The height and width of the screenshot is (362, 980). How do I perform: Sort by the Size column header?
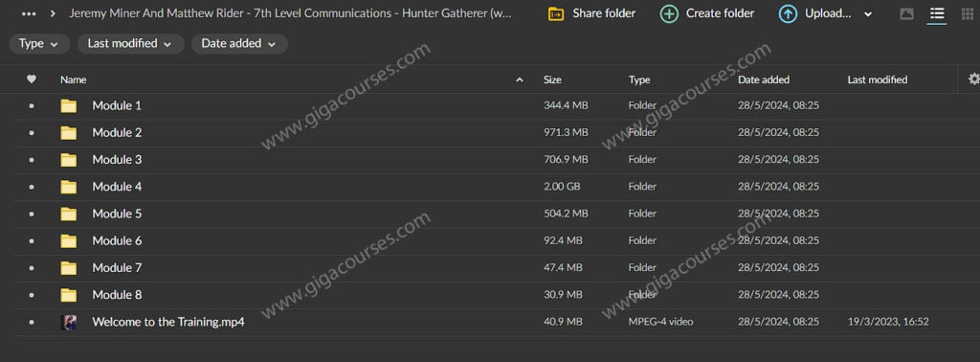tap(552, 79)
